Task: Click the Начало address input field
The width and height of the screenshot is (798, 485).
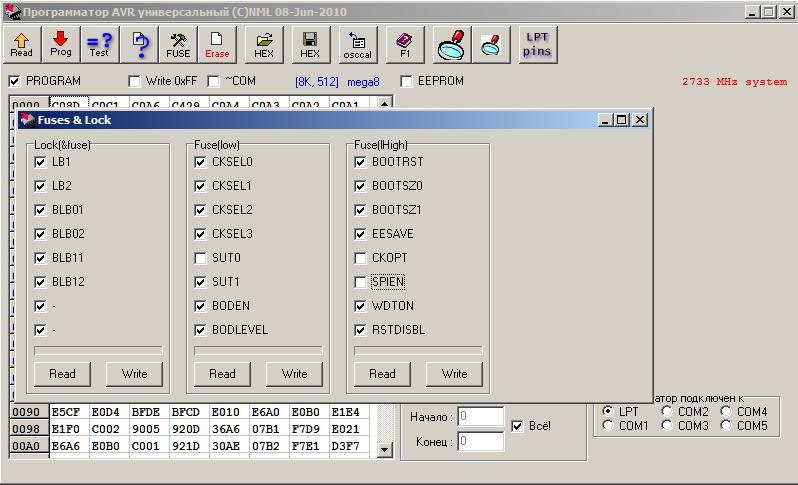Action: [480, 417]
